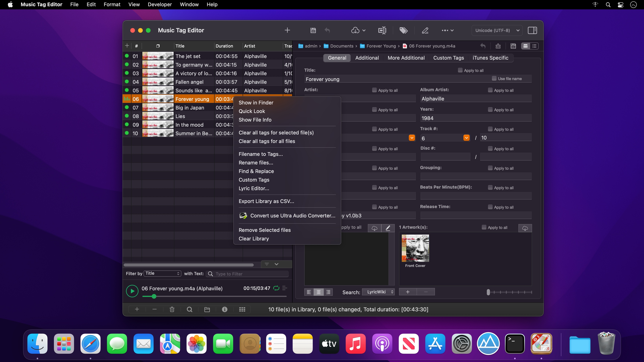The width and height of the screenshot is (644, 362).
Task: Add an artwork with the plus button
Action: point(408,292)
